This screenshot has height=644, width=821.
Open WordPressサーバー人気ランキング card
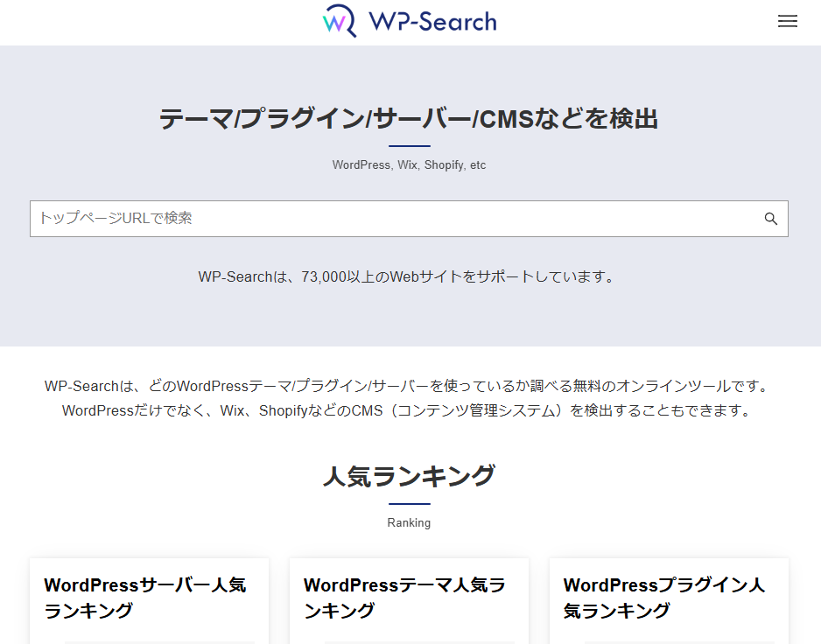pos(145,598)
